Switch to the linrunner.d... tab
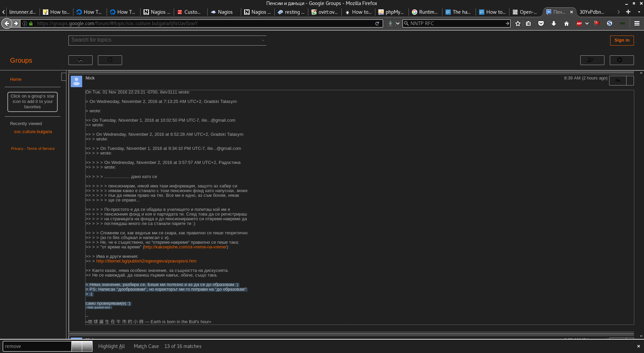Viewport: 644px width, 353px height. point(22,12)
